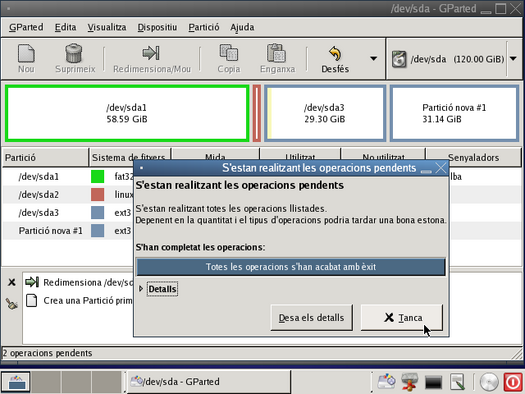Click the Partició column header
The height and width of the screenshot is (394, 525).
[46, 157]
